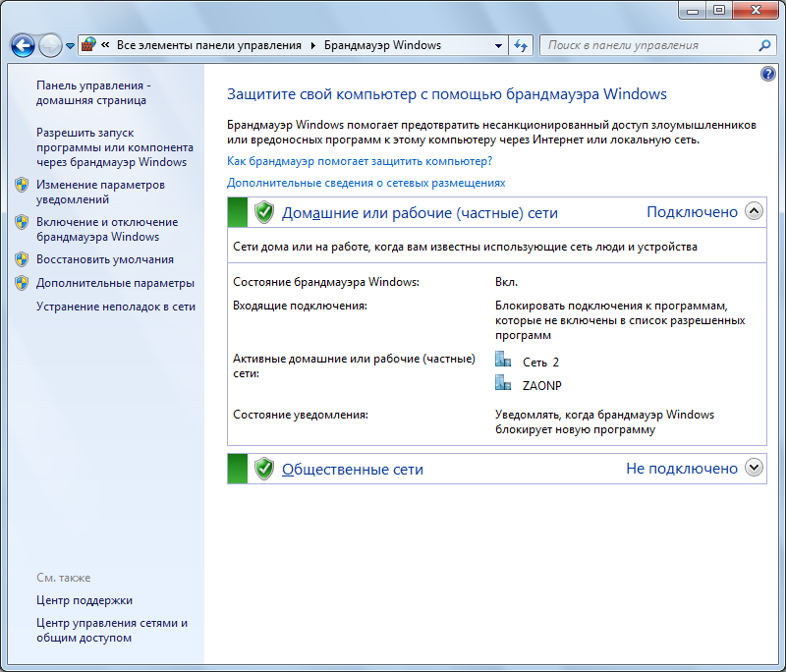Open Help with the blue question mark icon
Viewport: 786px width, 672px height.
tap(767, 74)
